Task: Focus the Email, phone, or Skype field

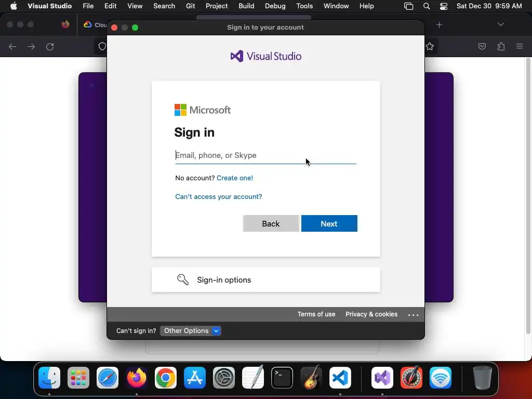Action: pos(265,155)
